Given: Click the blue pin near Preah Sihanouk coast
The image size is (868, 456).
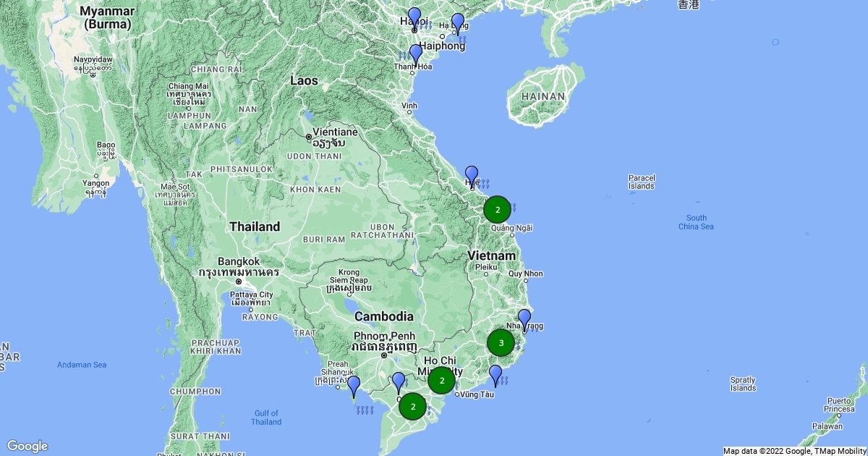Looking at the screenshot, I should tap(354, 386).
